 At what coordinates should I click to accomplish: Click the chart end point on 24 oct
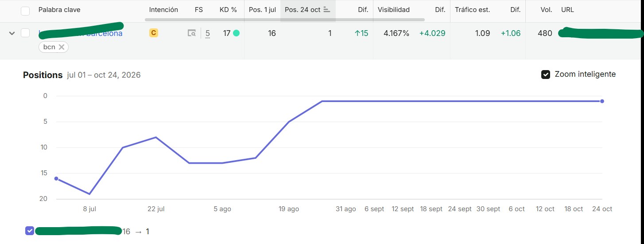602,101
